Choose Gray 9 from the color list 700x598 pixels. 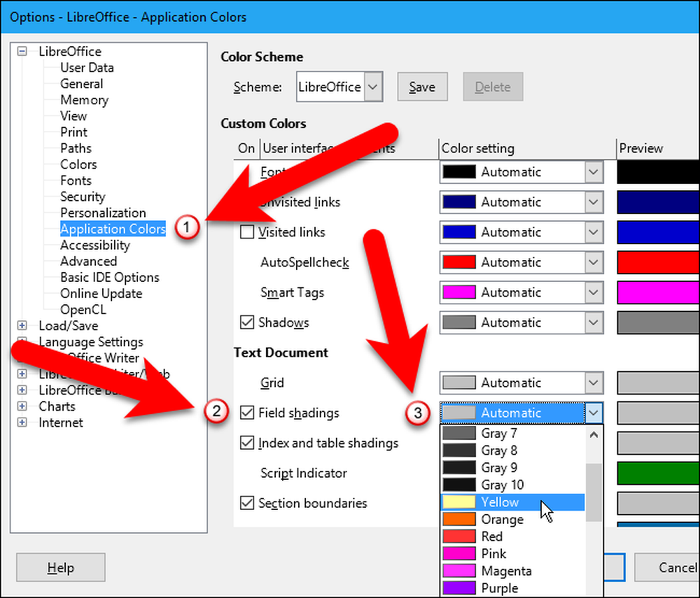pos(513,468)
